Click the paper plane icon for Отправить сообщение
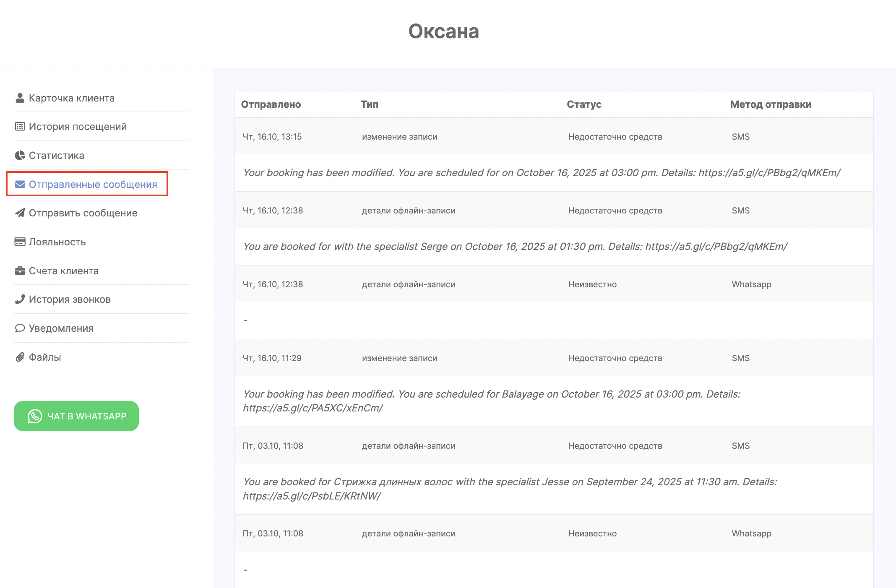Image resolution: width=896 pixels, height=588 pixels. pos(20,213)
